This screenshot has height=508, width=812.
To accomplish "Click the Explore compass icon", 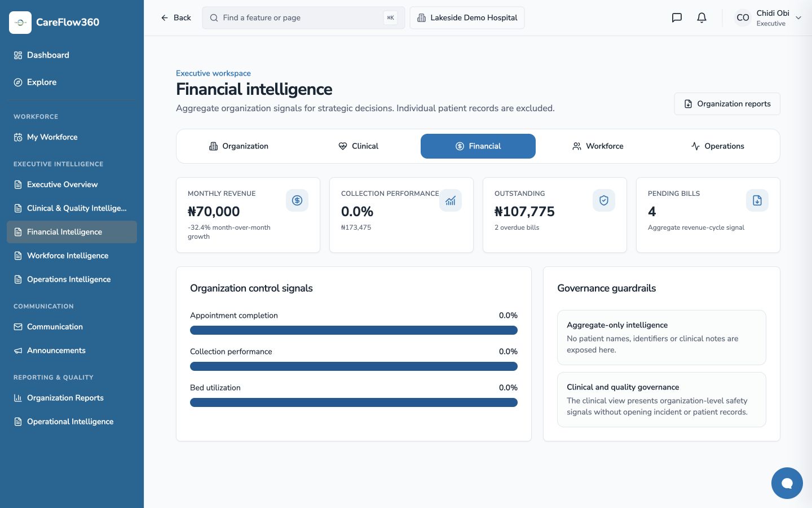I will (x=18, y=82).
